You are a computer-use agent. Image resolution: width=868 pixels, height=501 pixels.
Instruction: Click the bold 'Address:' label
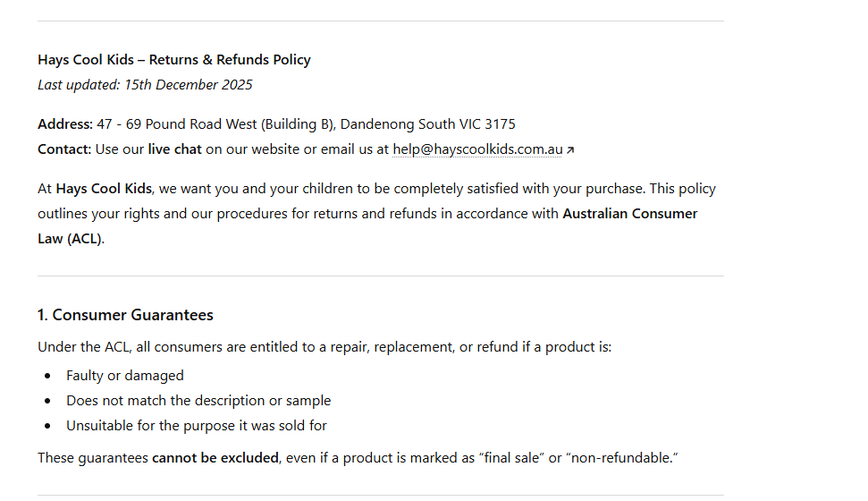pos(65,124)
